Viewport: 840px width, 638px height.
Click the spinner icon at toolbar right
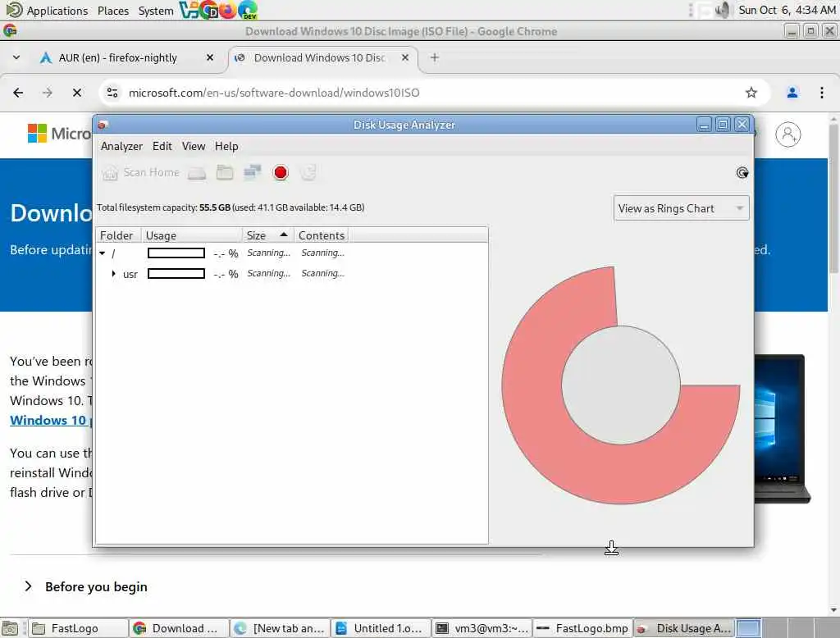pos(742,172)
